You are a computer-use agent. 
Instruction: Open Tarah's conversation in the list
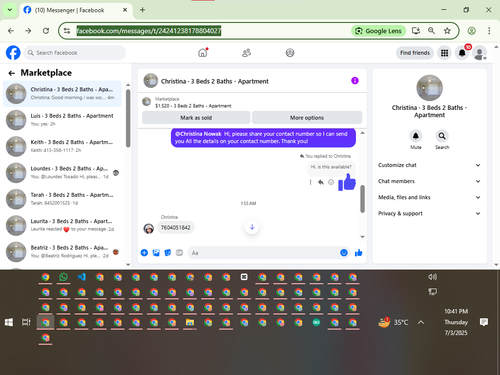coord(62,199)
